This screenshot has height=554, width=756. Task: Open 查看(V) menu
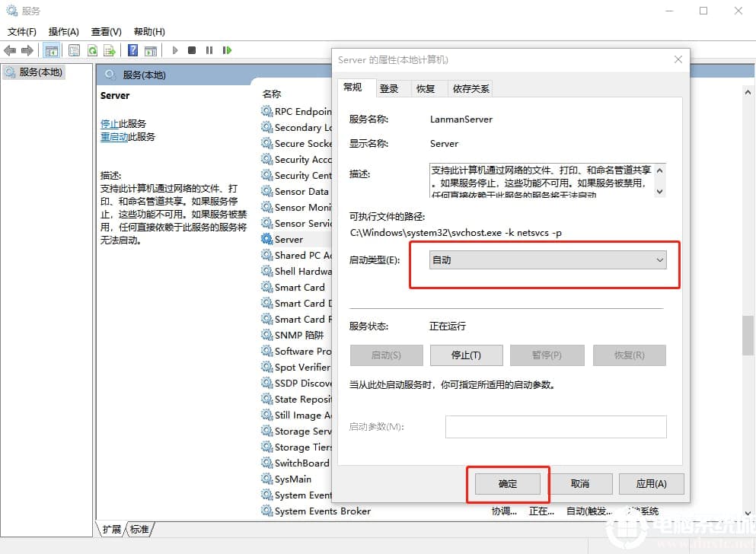[x=106, y=32]
